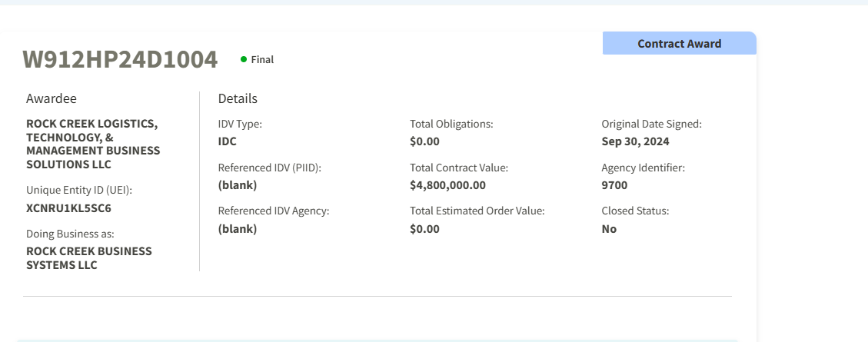The image size is (868, 342).
Task: Click the green Final status dot
Action: (x=244, y=59)
